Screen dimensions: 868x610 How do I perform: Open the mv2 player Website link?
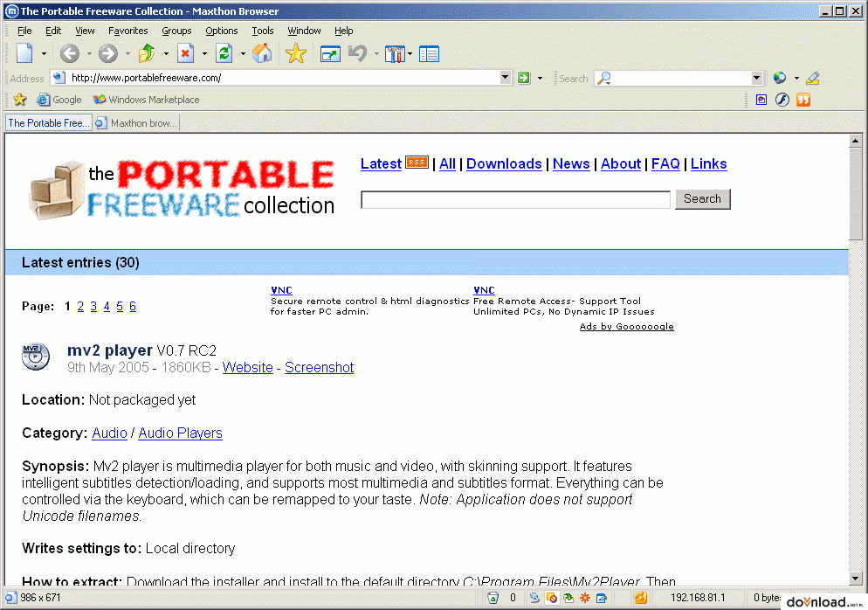coord(247,368)
